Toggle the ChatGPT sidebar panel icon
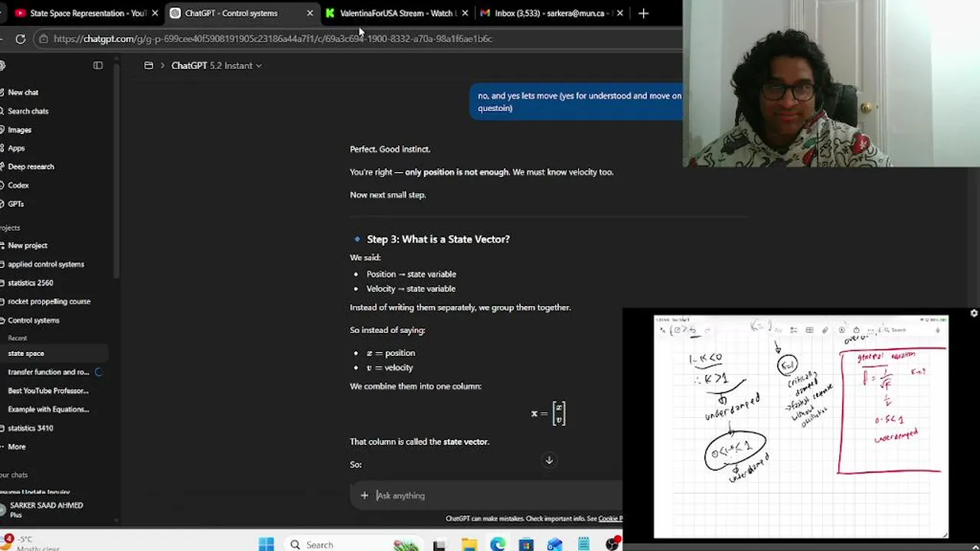Screen dimensions: 980x551 pyautogui.click(x=98, y=66)
